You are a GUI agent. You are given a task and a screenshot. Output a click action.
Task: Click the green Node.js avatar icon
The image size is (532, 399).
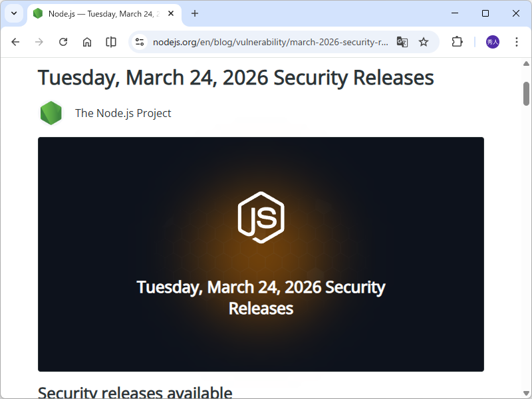51,112
